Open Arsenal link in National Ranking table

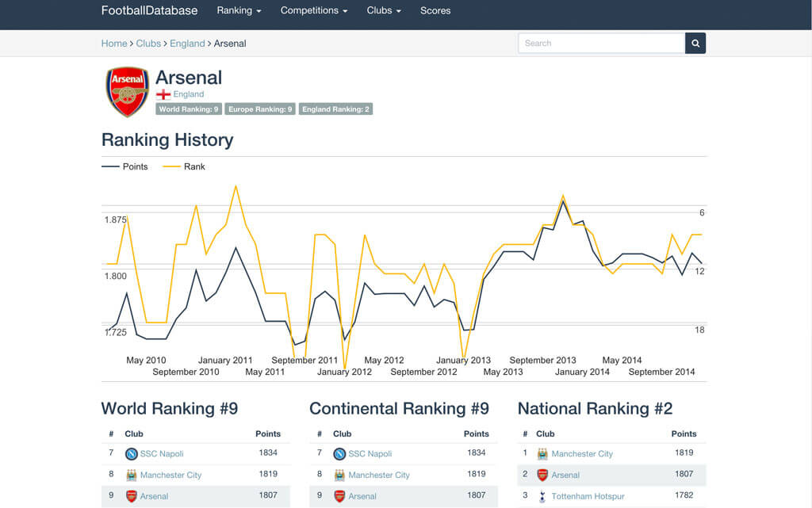[x=565, y=475]
